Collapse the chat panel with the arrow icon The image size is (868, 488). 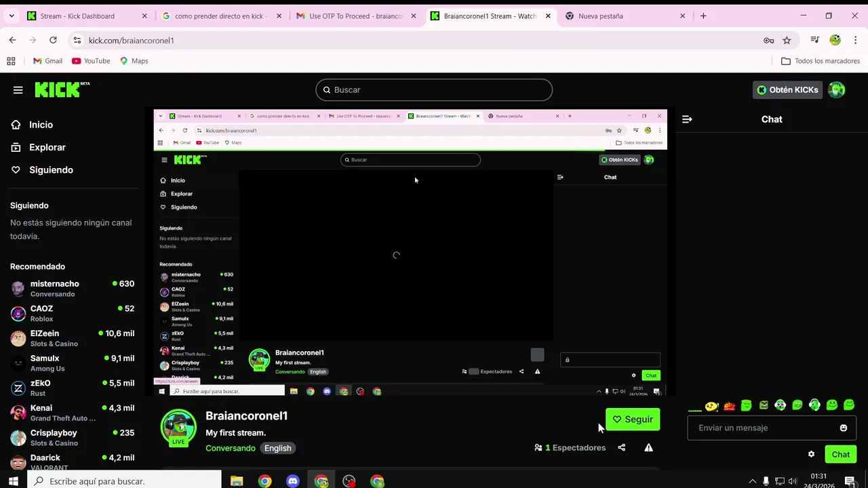[x=687, y=119]
